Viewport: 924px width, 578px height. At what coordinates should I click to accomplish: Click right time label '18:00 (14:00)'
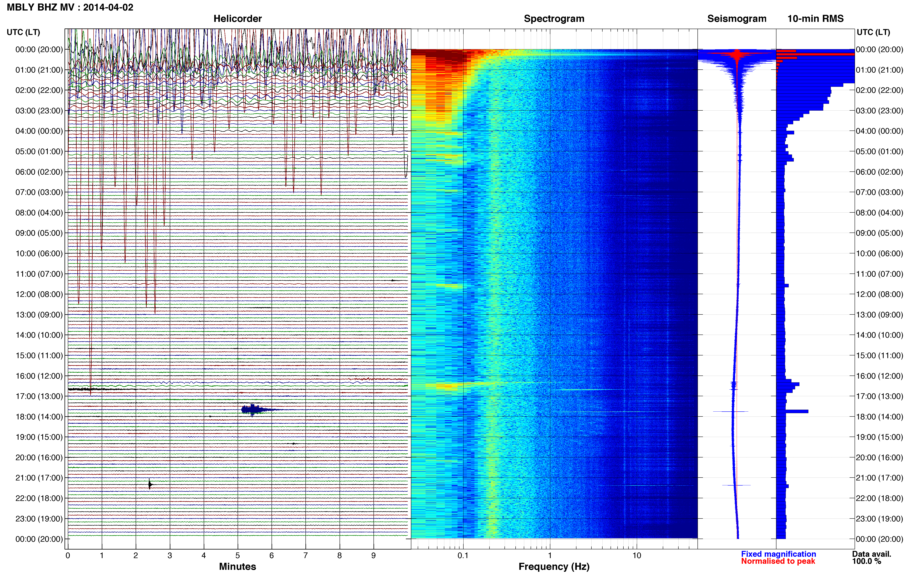(879, 417)
